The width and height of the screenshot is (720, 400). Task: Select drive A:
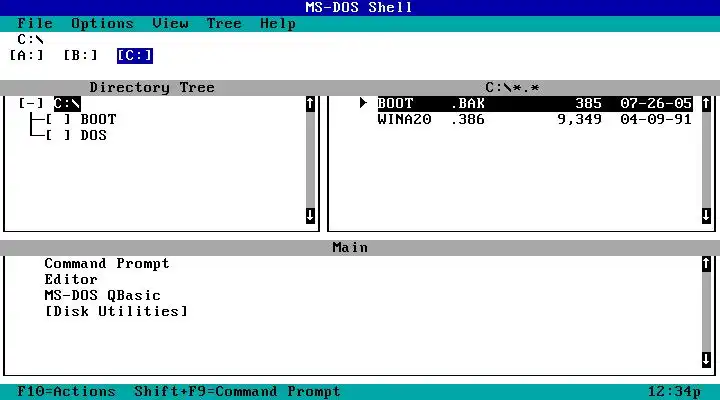[27, 56]
